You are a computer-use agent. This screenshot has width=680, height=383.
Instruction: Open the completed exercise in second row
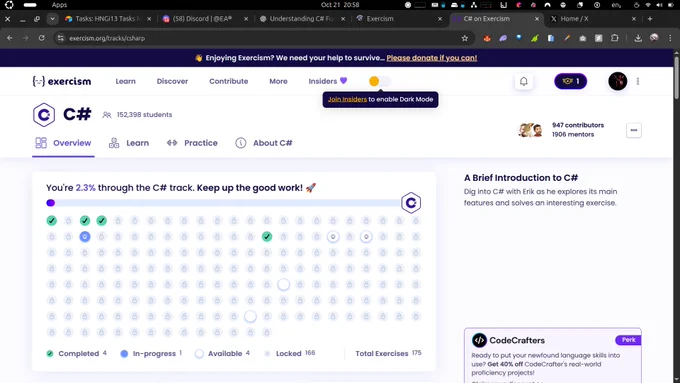coord(267,237)
